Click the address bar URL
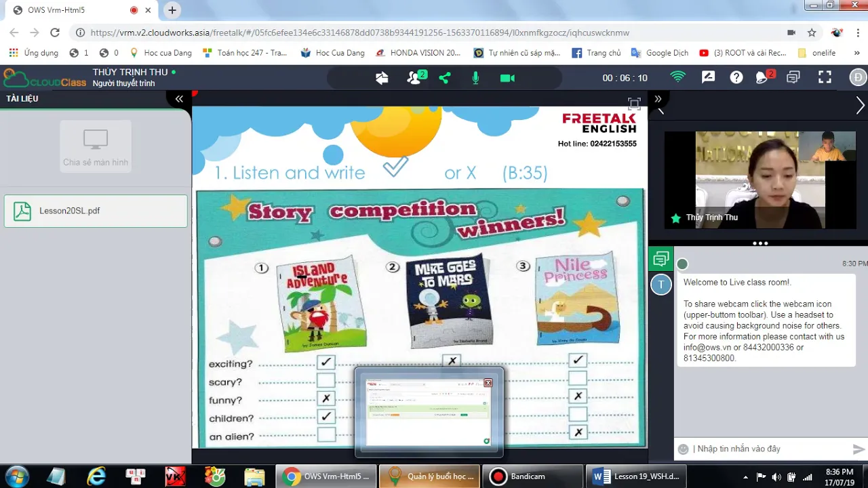 [360, 33]
